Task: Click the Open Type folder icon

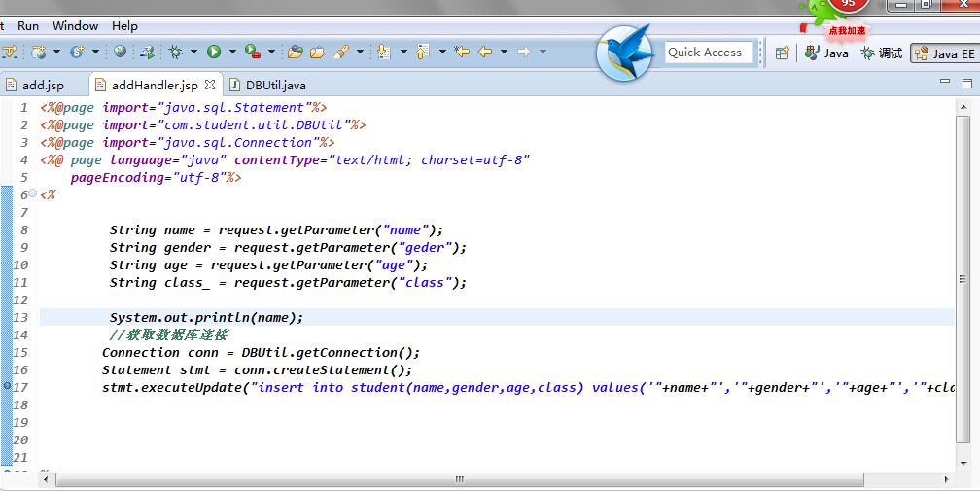Action: [x=295, y=52]
